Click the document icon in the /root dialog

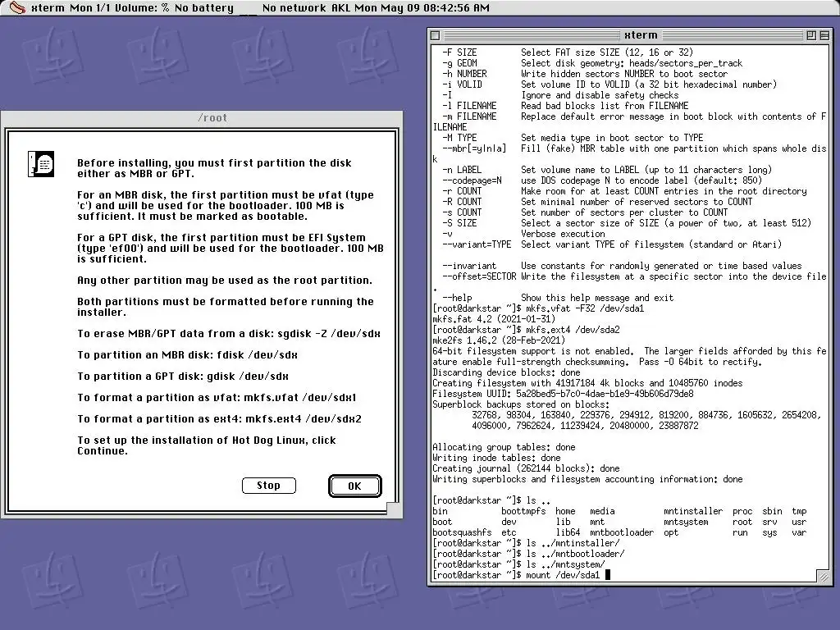[41, 164]
